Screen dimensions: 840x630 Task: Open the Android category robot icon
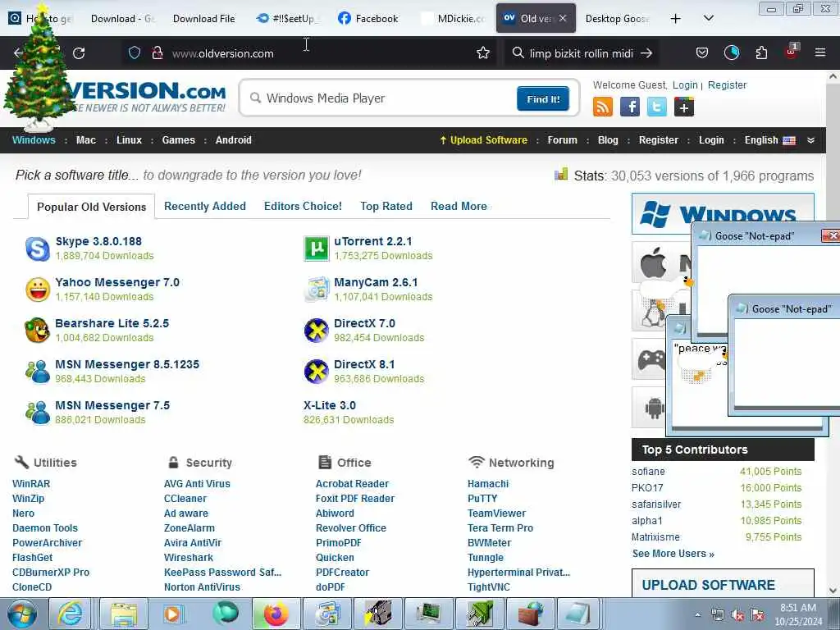click(x=654, y=409)
